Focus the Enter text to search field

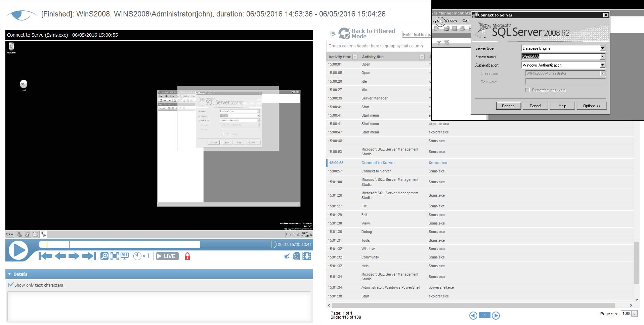click(417, 35)
